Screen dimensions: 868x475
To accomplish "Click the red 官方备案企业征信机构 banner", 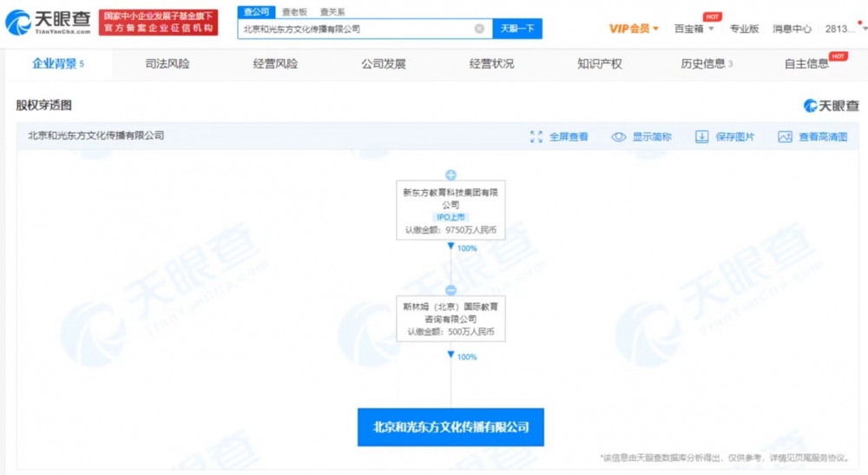I will 158,23.
